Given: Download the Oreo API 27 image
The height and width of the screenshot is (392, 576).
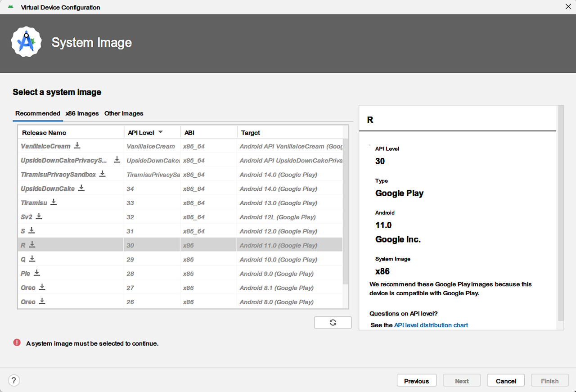Looking at the screenshot, I should [x=42, y=287].
